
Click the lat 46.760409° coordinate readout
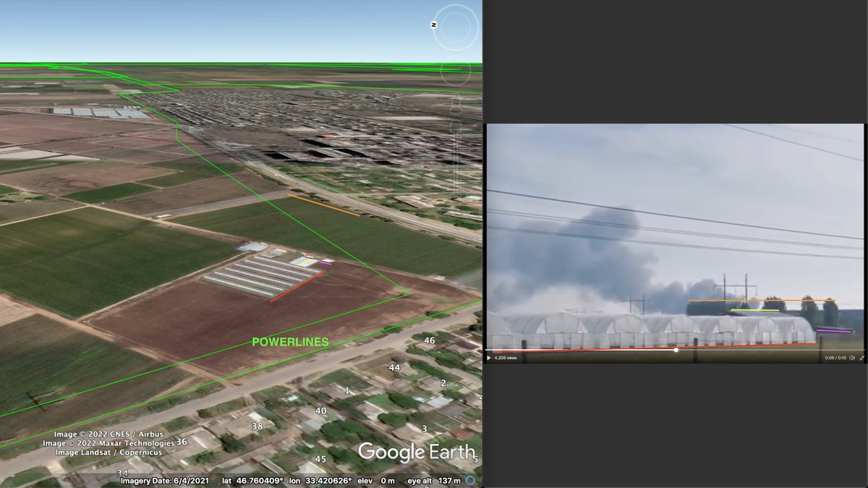[x=252, y=481]
